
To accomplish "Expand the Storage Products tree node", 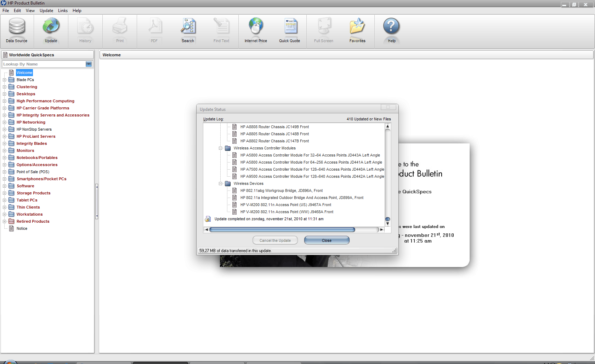I will point(4,193).
